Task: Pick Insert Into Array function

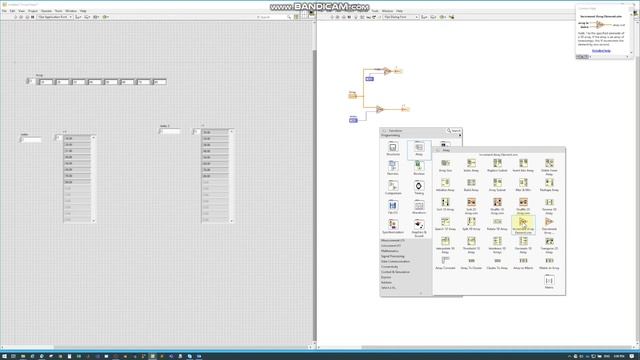Action: pos(523,165)
